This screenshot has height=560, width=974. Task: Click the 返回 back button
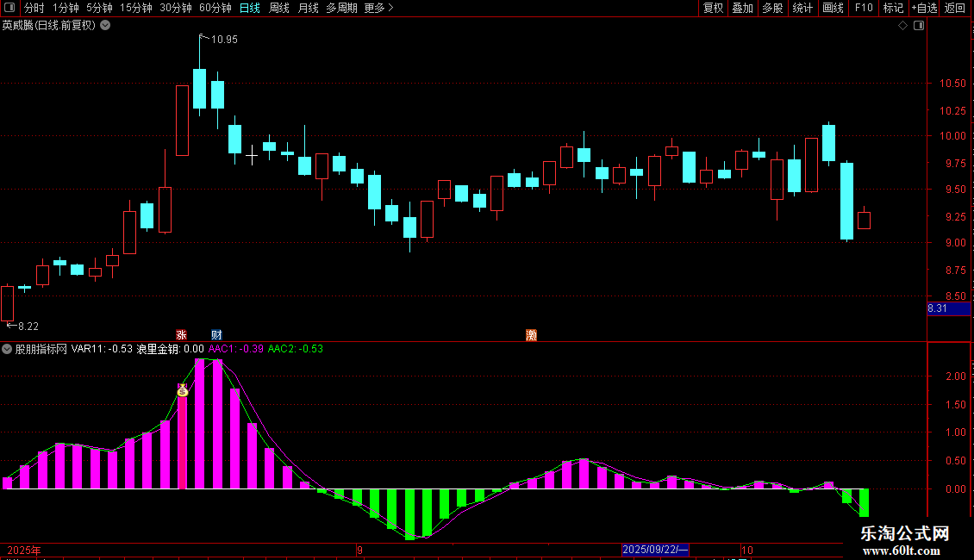pos(955,8)
